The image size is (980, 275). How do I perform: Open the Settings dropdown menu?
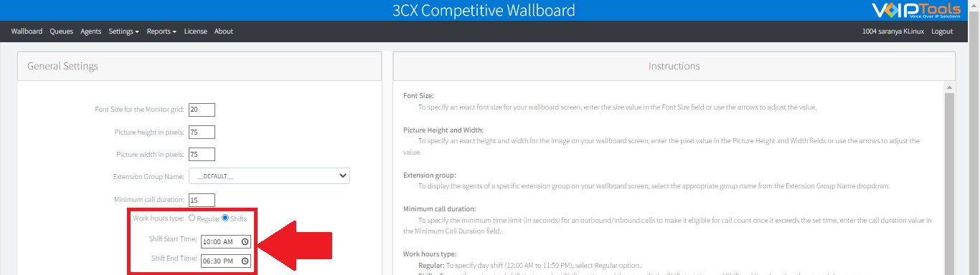pos(123,32)
